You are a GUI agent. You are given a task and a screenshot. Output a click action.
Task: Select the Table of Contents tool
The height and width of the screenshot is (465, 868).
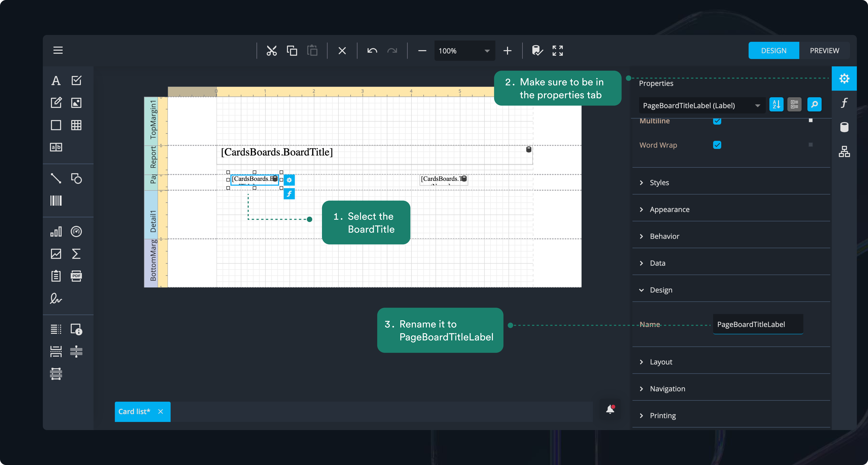point(56,329)
